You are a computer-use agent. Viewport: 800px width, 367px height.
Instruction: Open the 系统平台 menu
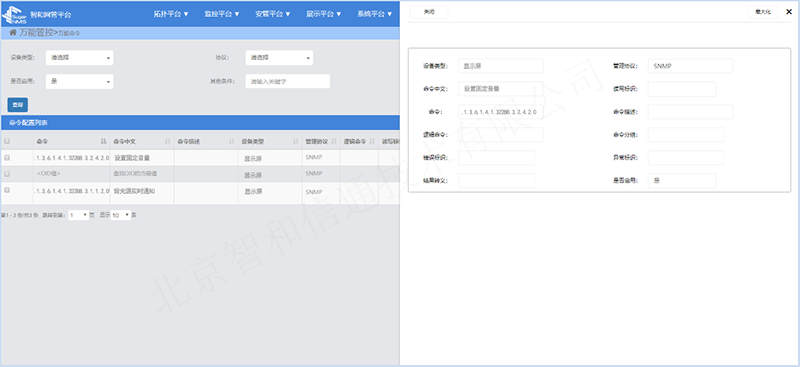click(374, 14)
